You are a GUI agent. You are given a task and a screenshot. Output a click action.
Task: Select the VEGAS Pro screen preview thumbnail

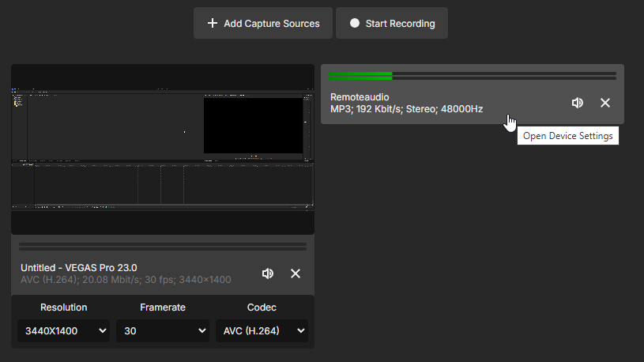click(163, 149)
